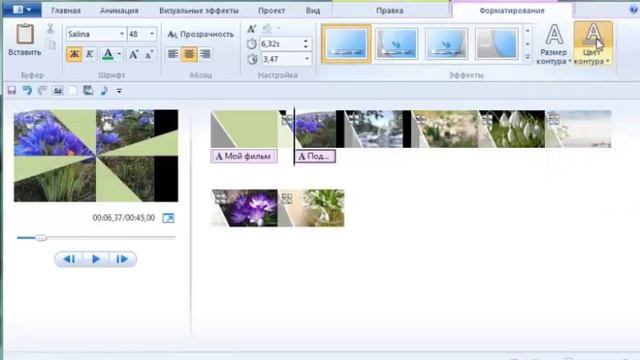Click the preview monitor image
The image size is (640, 360).
(96, 156)
